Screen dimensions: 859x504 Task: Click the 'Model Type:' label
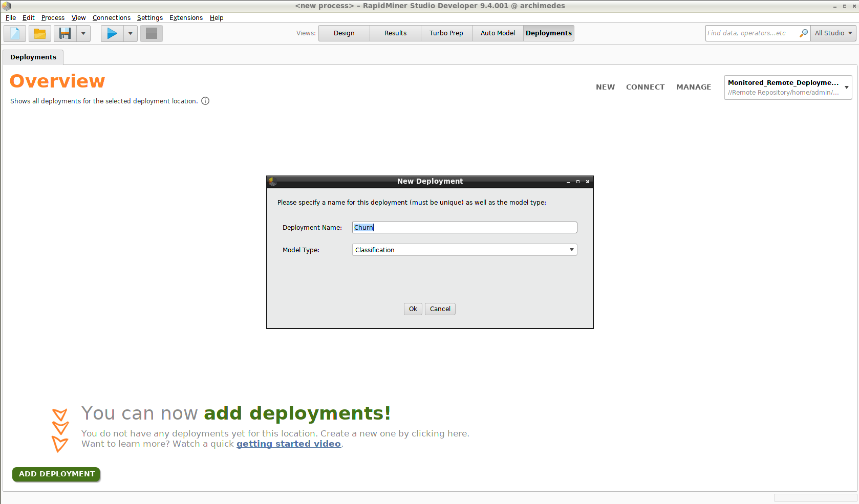click(301, 250)
